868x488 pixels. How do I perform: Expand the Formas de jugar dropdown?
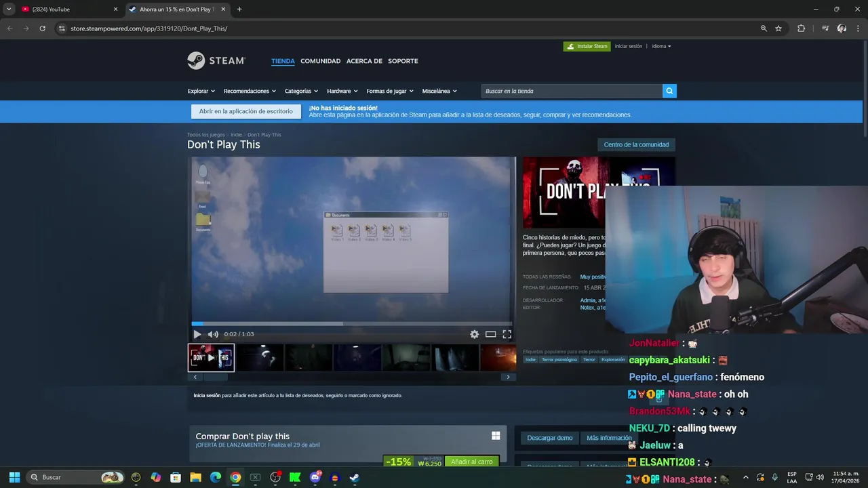[x=390, y=91]
